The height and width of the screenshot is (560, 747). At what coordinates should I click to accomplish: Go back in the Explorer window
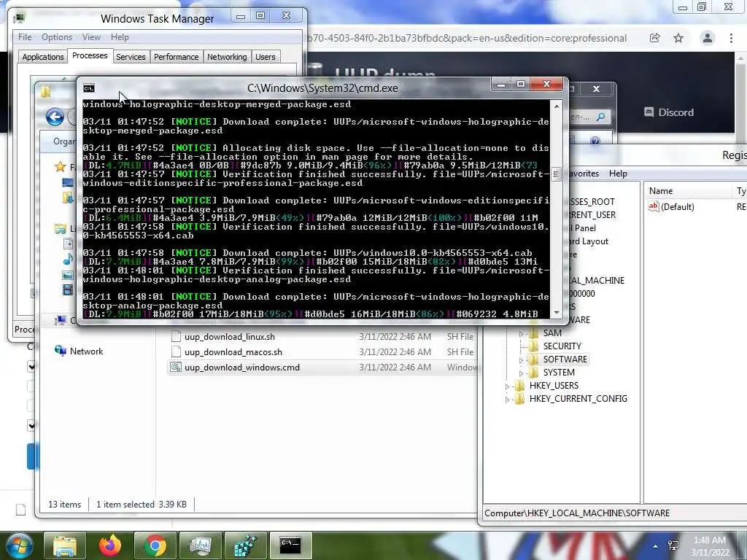coord(55,117)
